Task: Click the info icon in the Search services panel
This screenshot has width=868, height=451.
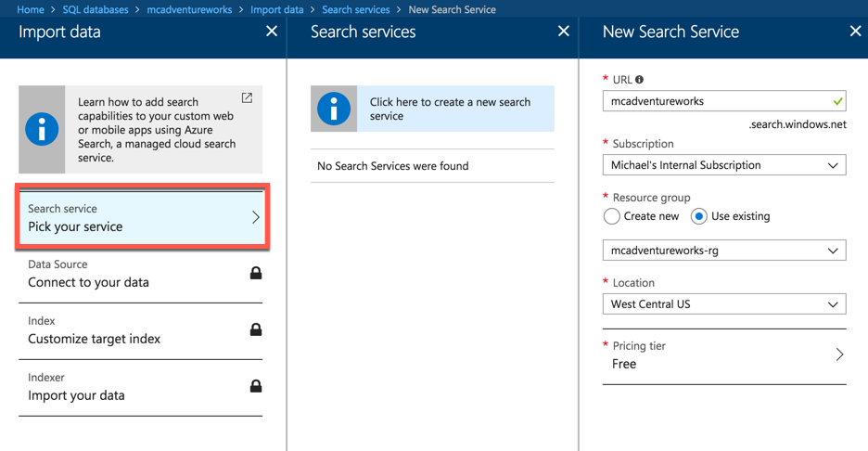Action: 334,109
